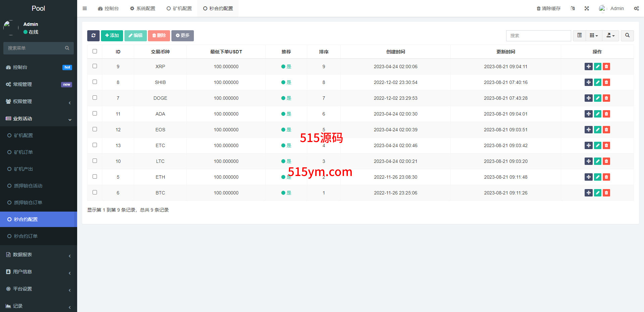Open the export data dropdown
Viewport: 644px width, 312px height.
point(610,36)
